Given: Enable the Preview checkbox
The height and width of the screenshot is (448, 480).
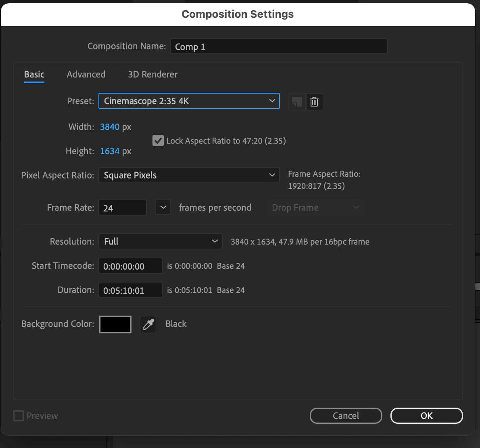Looking at the screenshot, I should (19, 416).
